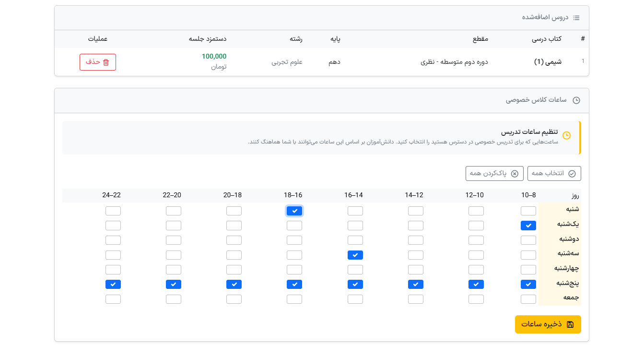This screenshot has width=644, height=346.
Task: Click the ساعات کلاس خصوصی panel title
Action: (536, 100)
